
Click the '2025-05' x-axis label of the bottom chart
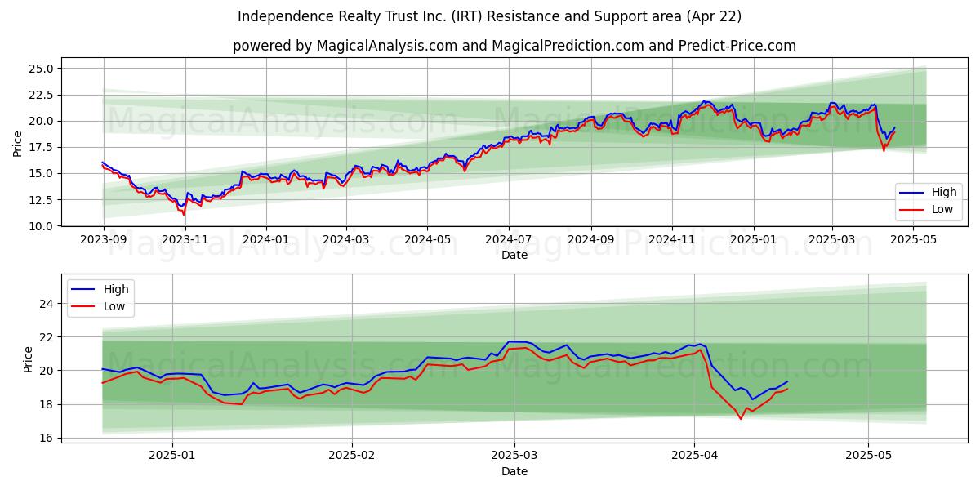coord(868,457)
